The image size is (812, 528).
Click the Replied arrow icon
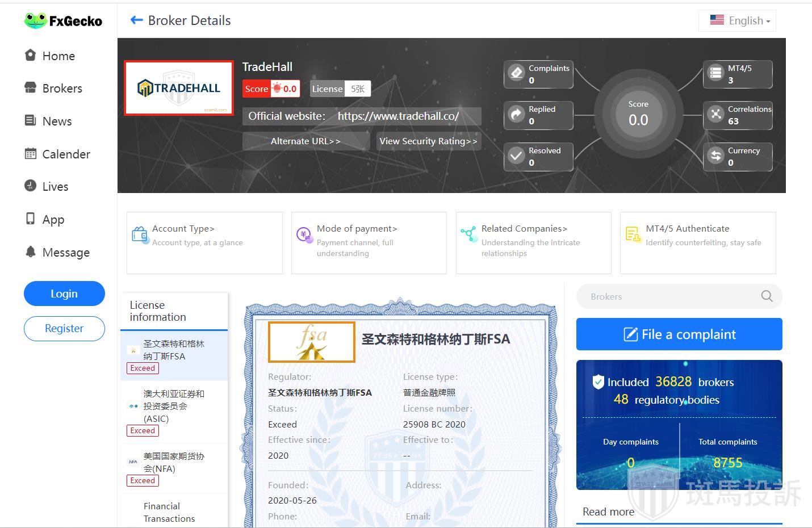516,115
